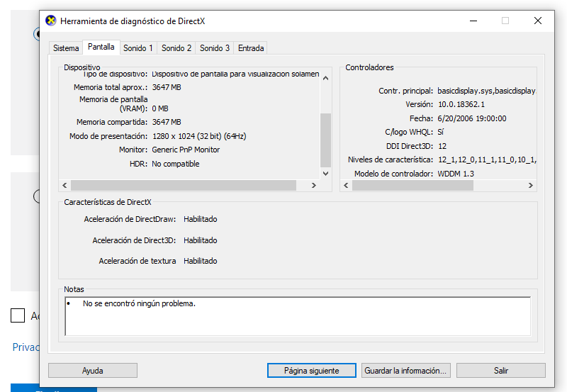
Task: Click the 'Generic PnP Monitor' value
Action: 186,150
